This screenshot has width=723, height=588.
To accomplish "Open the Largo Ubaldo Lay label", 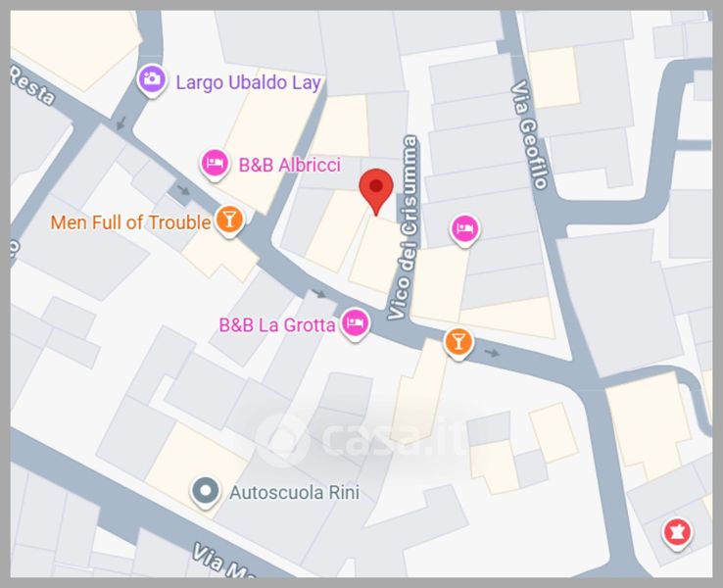I will [249, 82].
